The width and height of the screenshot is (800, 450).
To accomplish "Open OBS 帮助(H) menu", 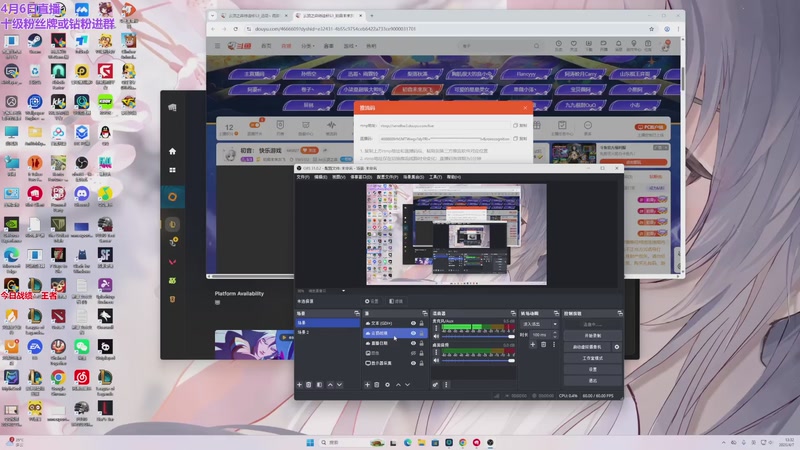I will point(454,177).
